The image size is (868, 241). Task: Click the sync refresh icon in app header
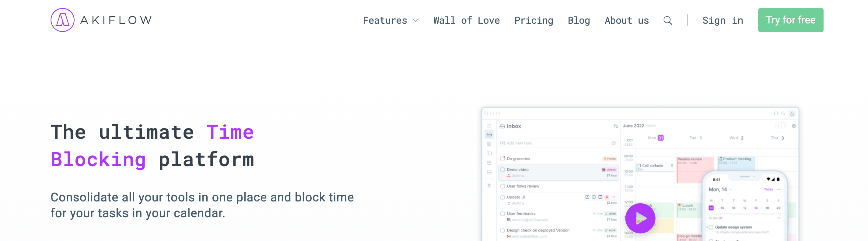776,114
